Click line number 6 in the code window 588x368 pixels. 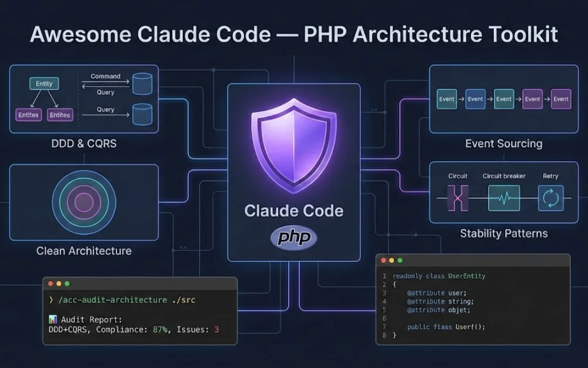click(385, 319)
